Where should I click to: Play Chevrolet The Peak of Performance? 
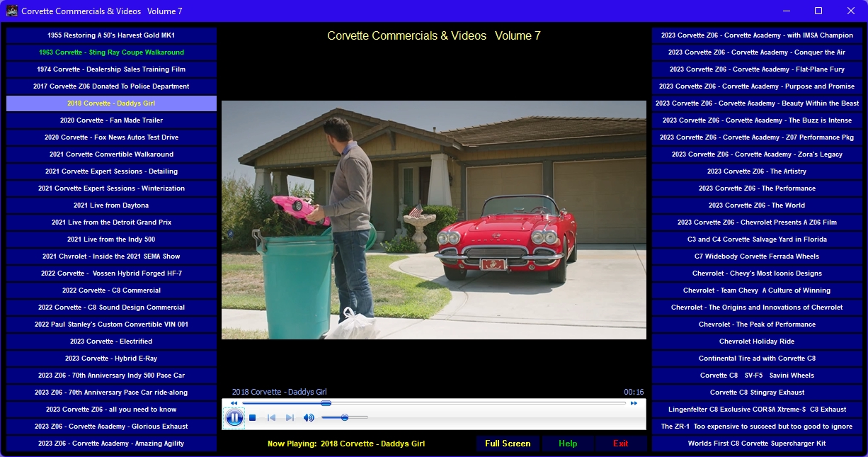click(x=757, y=325)
